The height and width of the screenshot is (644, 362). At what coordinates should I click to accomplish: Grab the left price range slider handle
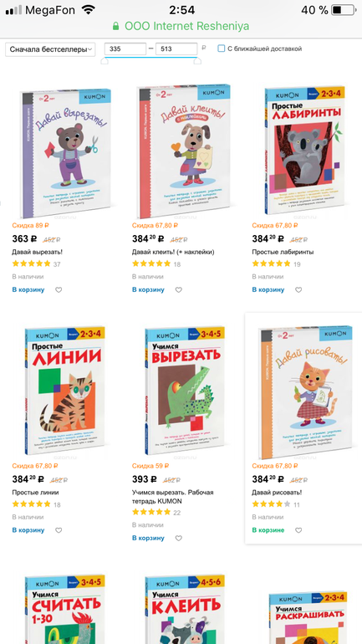[105, 60]
